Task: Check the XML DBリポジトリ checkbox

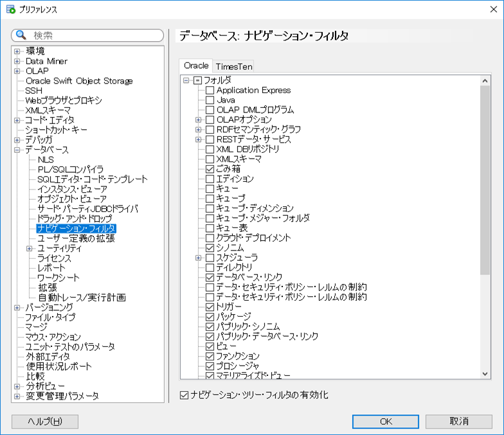Action: tap(210, 149)
